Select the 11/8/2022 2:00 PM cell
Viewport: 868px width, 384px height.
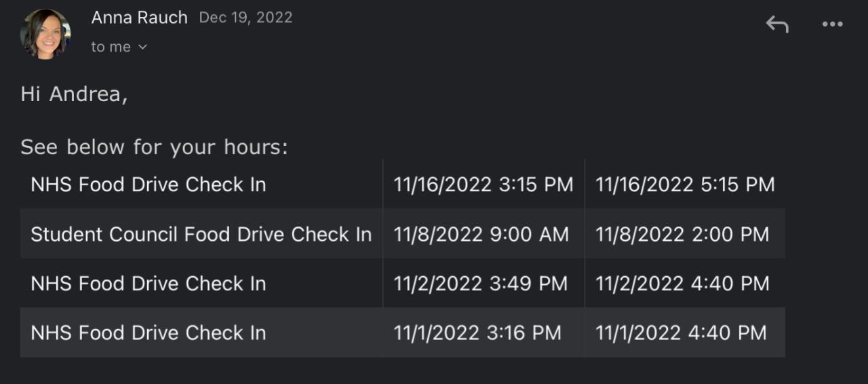[x=682, y=234]
